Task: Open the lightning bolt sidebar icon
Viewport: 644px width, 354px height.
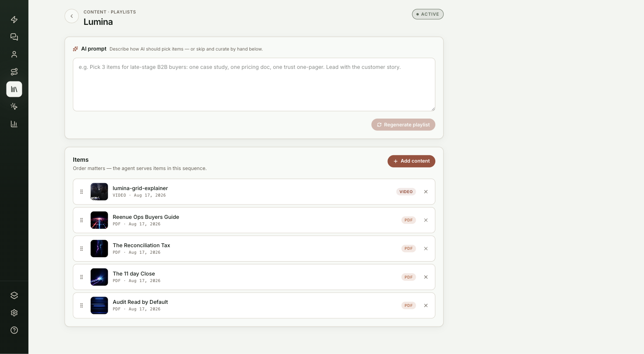Action: coord(14,20)
